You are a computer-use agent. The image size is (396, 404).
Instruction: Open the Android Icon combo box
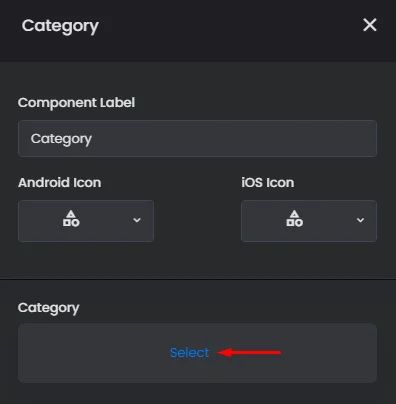pos(86,221)
